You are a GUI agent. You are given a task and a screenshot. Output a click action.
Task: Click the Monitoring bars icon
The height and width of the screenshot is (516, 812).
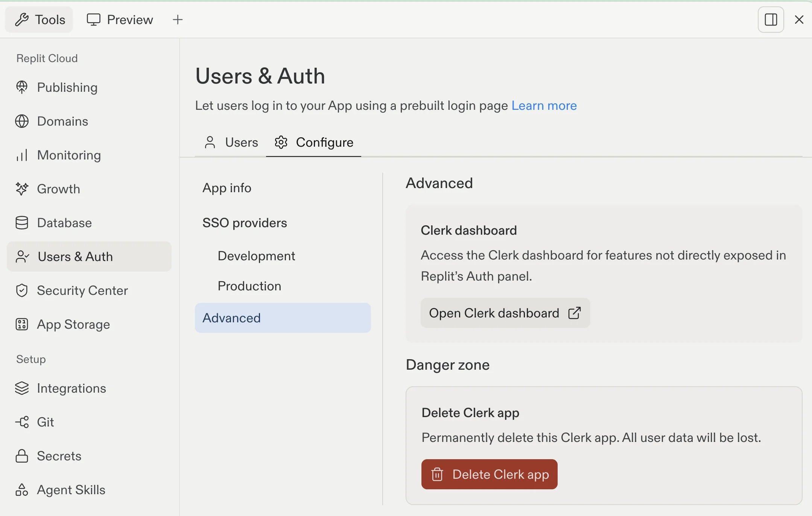coord(22,155)
